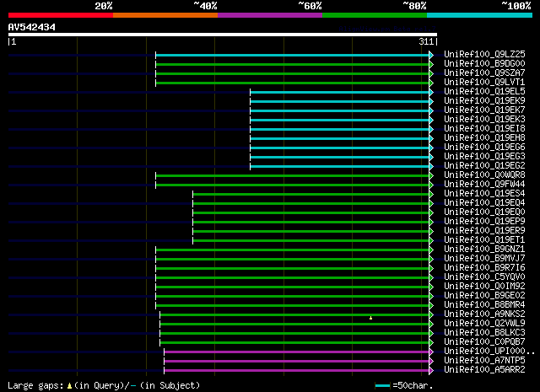
Task: Open the UniRef100_B9DG00 hit label
Action: pos(484,63)
